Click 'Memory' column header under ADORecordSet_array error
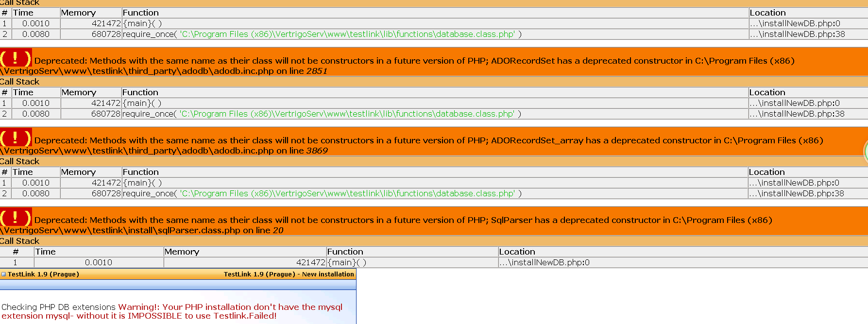 (78, 172)
